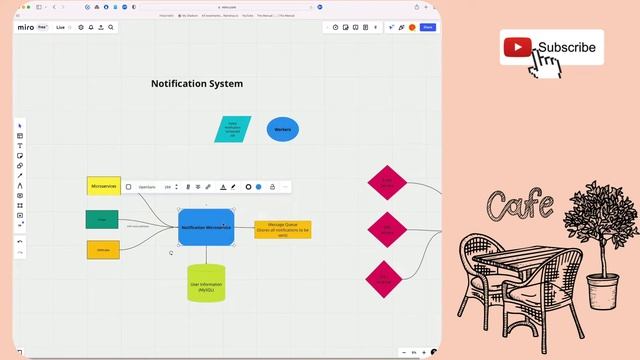Toggle browser sidebar icon

[x=39, y=7]
